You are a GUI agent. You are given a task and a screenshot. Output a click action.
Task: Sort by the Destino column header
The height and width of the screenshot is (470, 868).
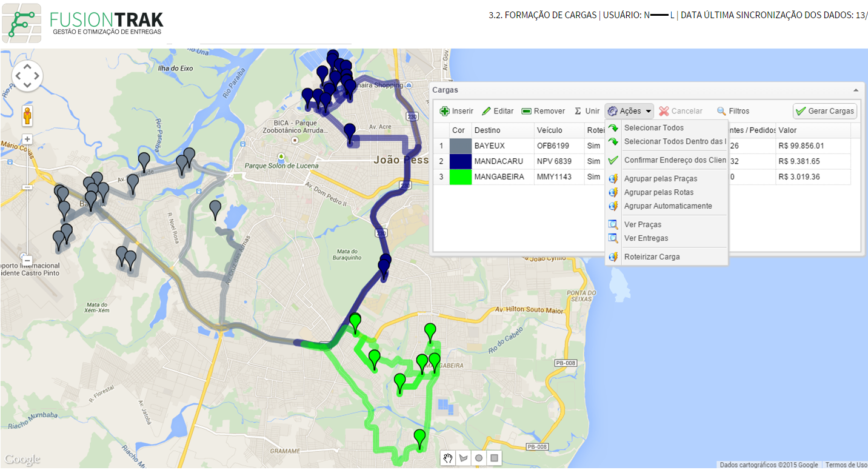pos(502,130)
